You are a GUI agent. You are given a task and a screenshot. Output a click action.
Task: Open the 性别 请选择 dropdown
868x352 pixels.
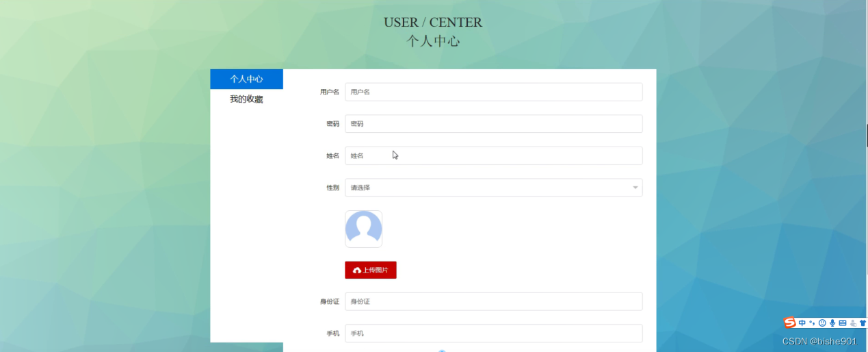[493, 188]
